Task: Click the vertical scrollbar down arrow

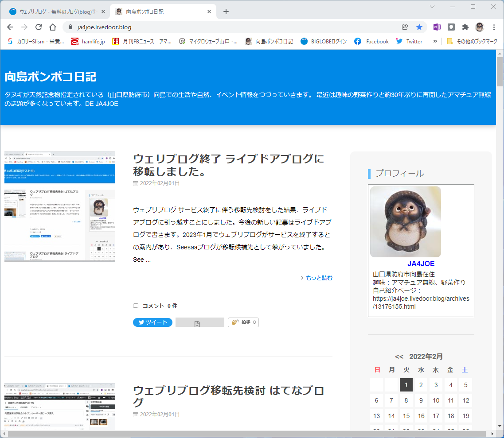Action: [500, 426]
